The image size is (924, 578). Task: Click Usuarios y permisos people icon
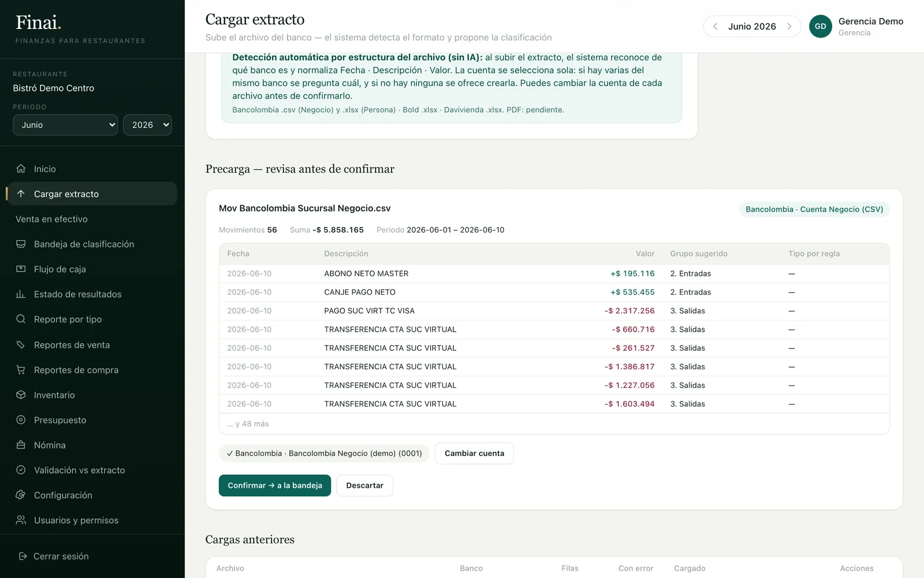point(21,520)
